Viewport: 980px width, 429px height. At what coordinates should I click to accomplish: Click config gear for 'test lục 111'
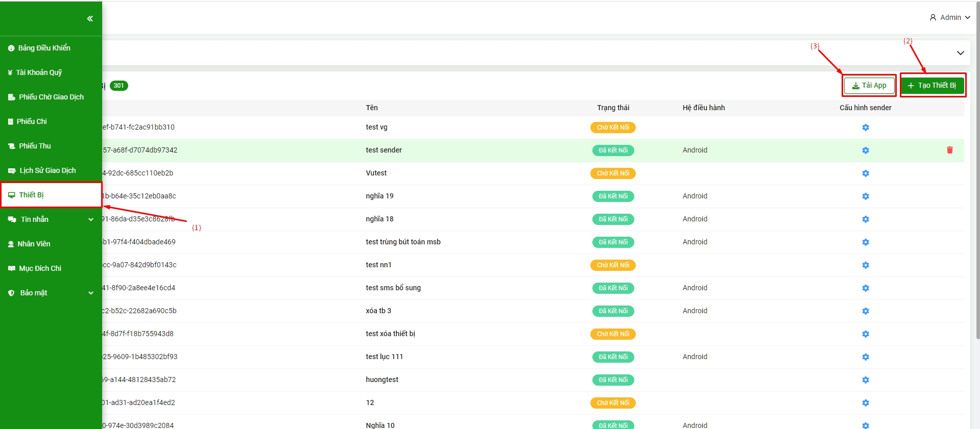(x=865, y=357)
